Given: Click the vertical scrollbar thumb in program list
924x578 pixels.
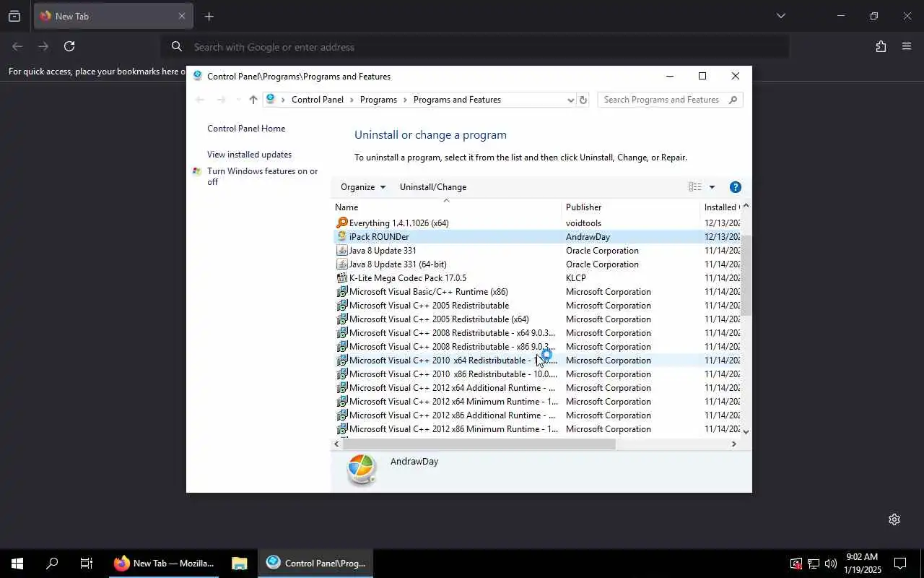Looking at the screenshot, I should [x=746, y=275].
